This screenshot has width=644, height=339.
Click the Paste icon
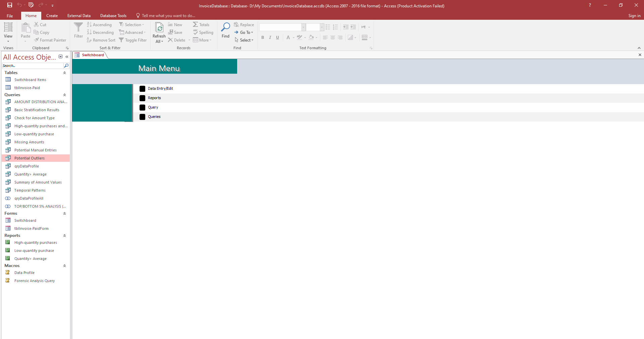25,27
